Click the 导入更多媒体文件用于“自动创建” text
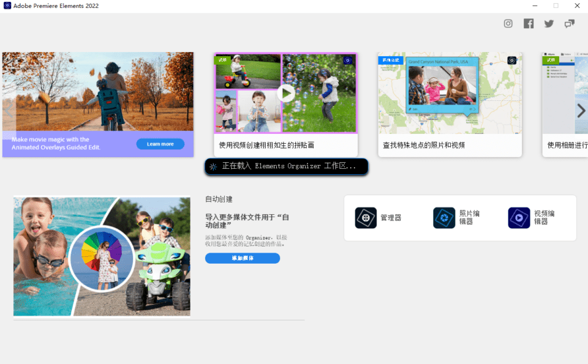Viewport: 588px width, 364px height. tap(247, 221)
